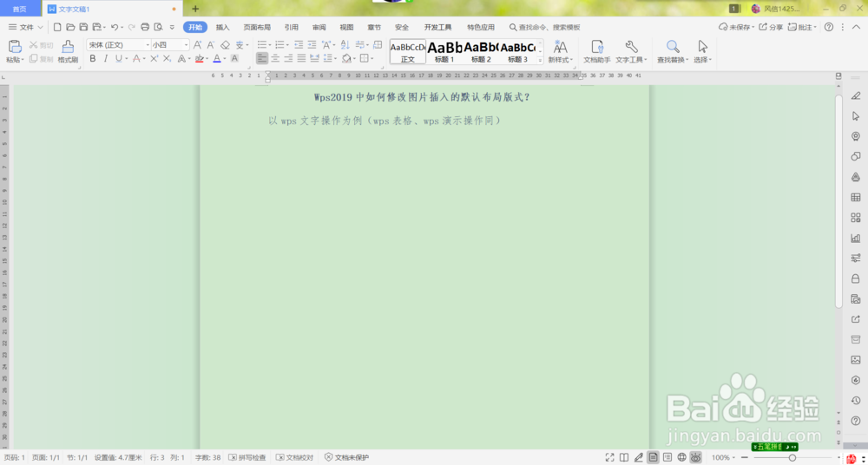
Task: Click the Print Preview icon
Action: [x=158, y=27]
